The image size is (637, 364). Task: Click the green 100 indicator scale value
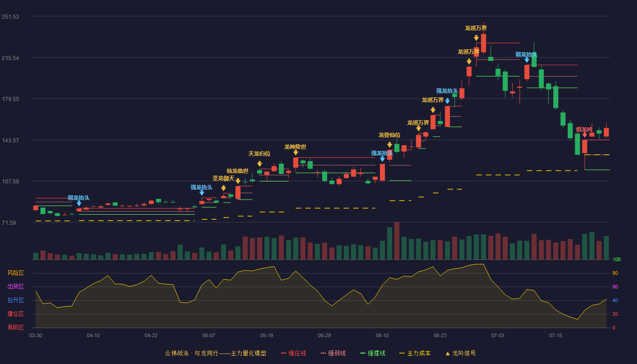point(617,259)
